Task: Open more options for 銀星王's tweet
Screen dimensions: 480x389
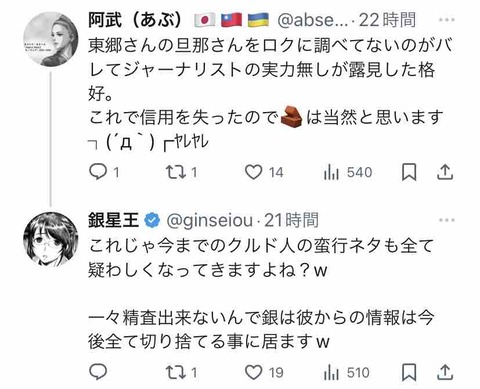Action: point(447,220)
